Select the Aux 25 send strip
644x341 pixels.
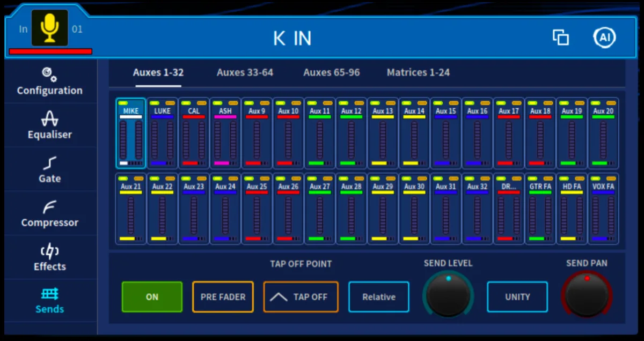257,209
